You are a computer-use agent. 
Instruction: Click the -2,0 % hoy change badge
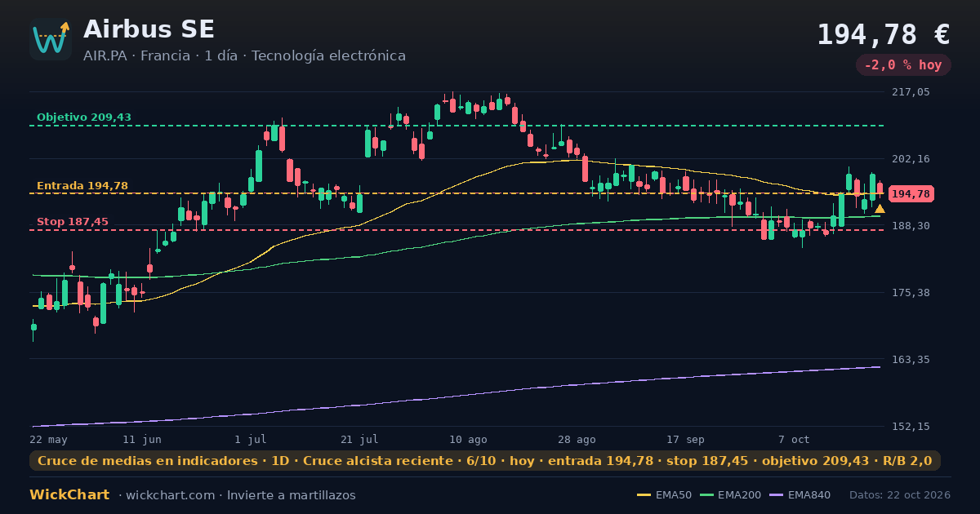[903, 64]
